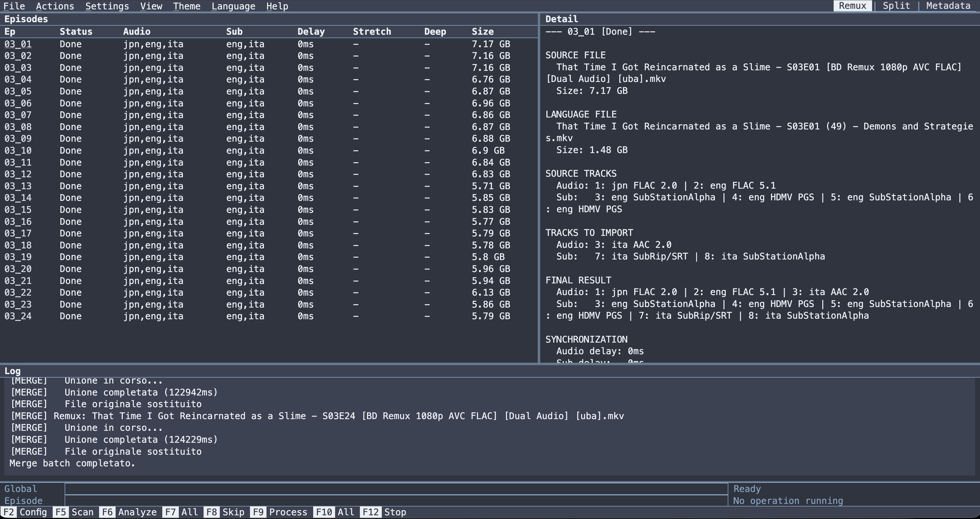Click 'Merge batch completato.' log line

pos(72,464)
